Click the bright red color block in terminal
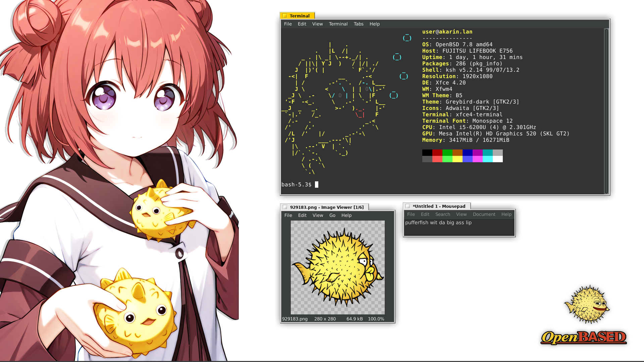 (x=437, y=159)
